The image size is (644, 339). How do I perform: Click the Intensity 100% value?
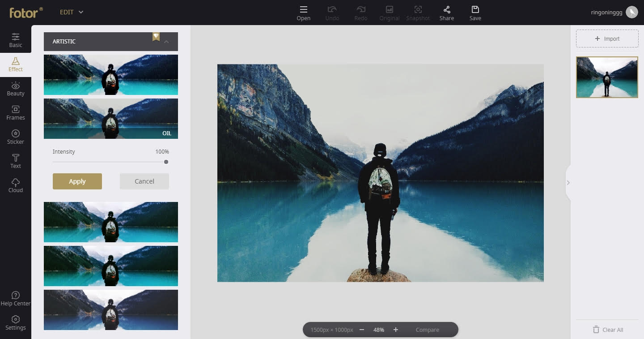click(x=162, y=152)
